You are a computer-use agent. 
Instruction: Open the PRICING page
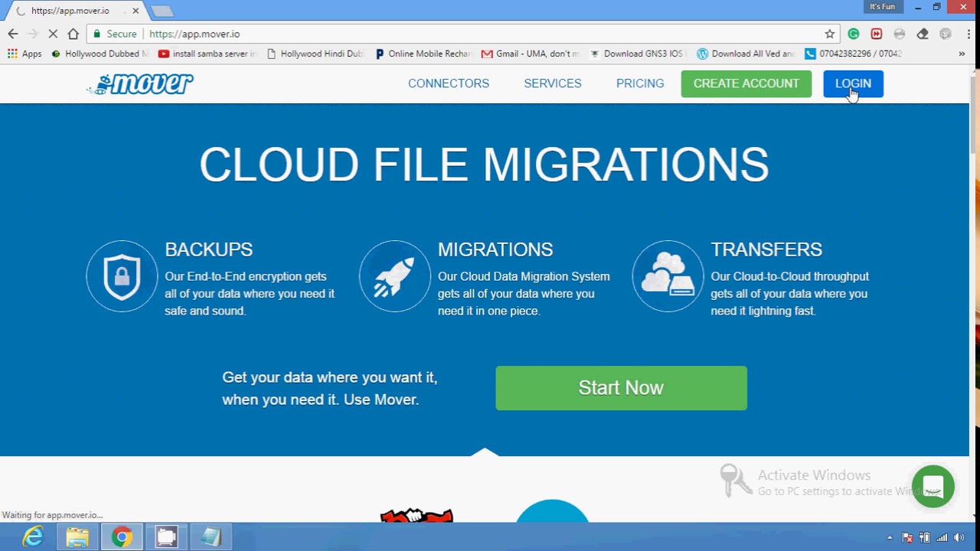click(x=640, y=83)
